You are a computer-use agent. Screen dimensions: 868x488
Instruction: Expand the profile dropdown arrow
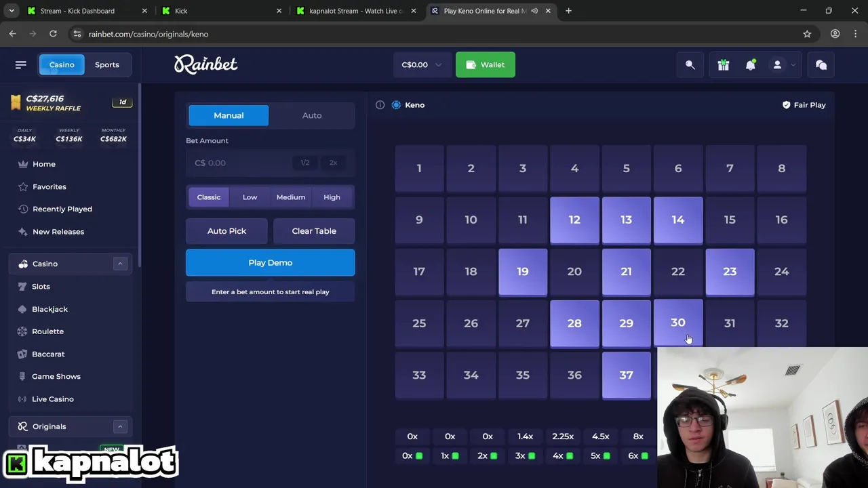[x=793, y=65]
